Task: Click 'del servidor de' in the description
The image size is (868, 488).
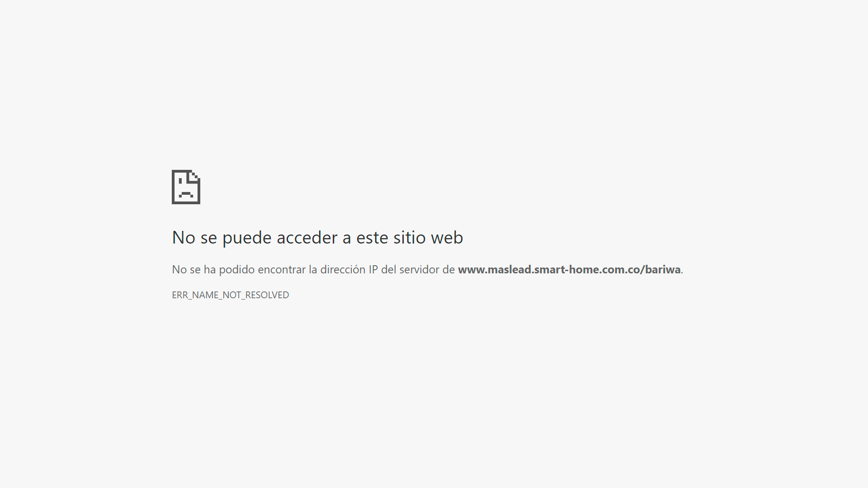Action: (x=418, y=270)
